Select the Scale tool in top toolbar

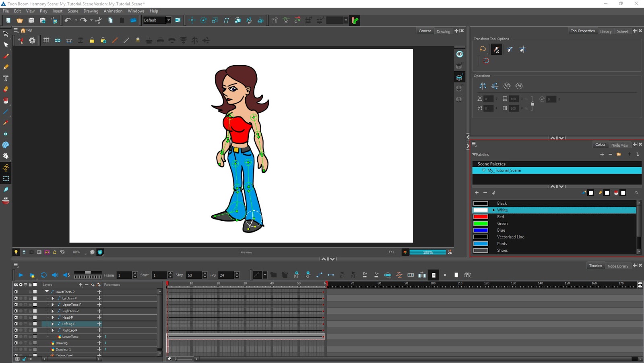pyautogui.click(x=215, y=20)
